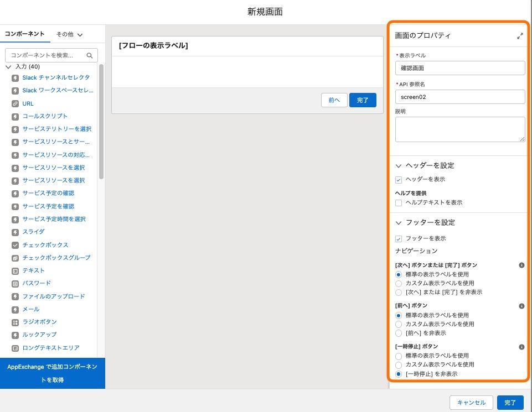Click the チェックボックス component icon

pos(15,246)
